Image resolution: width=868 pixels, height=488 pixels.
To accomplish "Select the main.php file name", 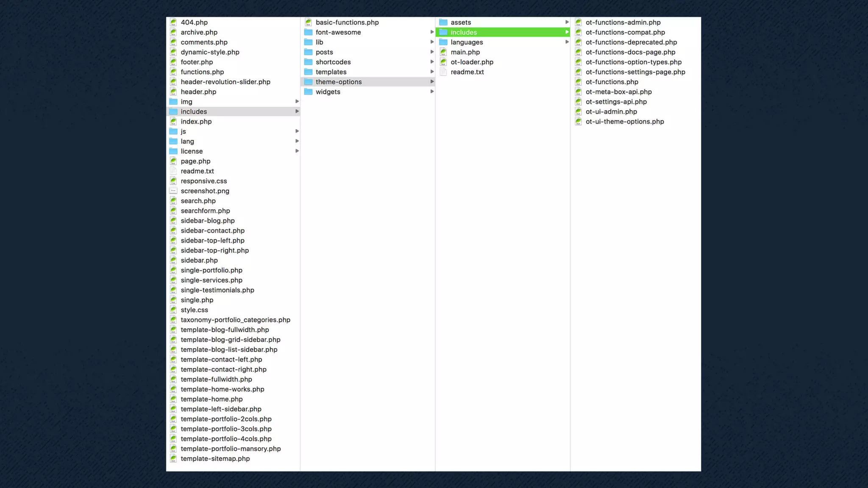I will point(465,52).
